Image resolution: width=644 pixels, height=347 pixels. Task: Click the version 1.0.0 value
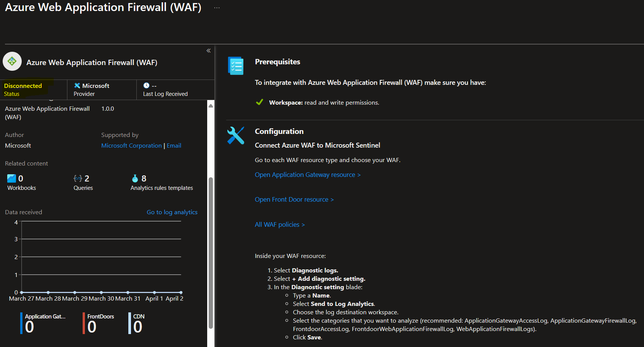click(108, 109)
